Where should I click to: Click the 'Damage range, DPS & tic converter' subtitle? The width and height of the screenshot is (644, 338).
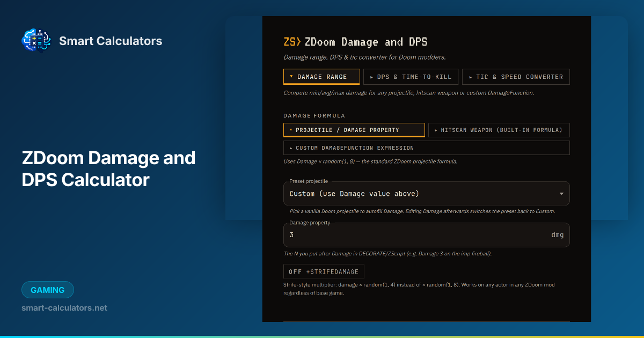365,57
